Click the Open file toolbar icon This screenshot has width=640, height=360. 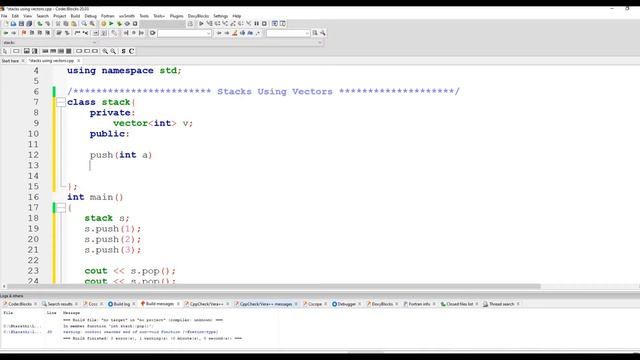(x=13, y=24)
